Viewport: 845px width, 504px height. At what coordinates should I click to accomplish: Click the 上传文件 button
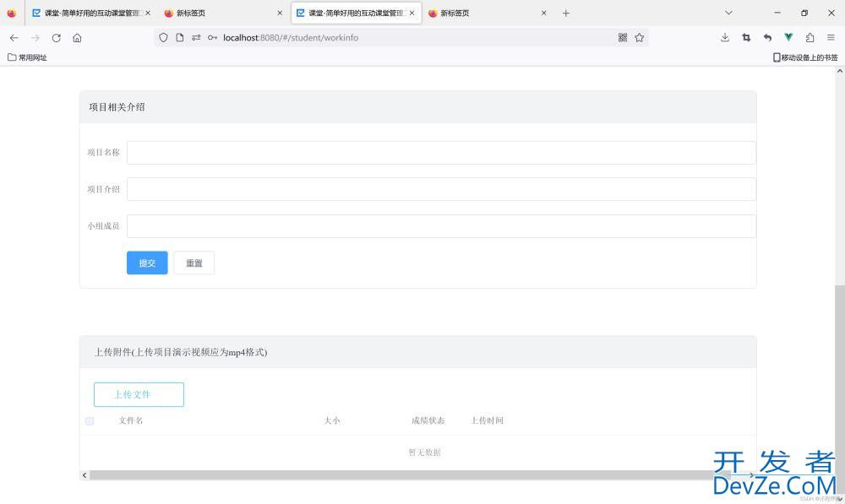point(139,395)
